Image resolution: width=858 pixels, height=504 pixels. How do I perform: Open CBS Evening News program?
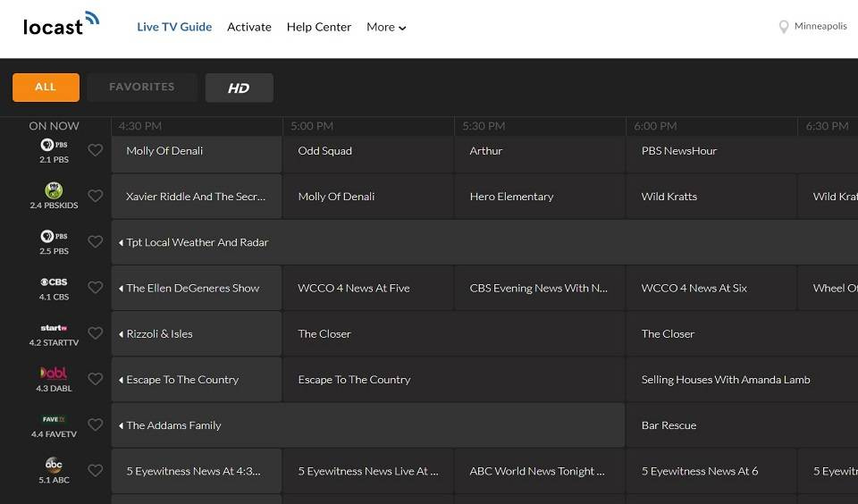click(x=540, y=288)
